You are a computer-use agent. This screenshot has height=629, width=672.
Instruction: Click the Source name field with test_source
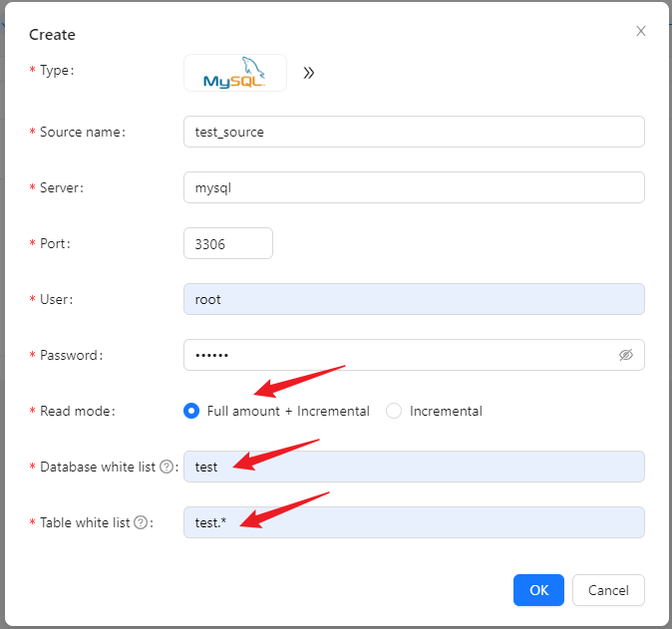(414, 132)
